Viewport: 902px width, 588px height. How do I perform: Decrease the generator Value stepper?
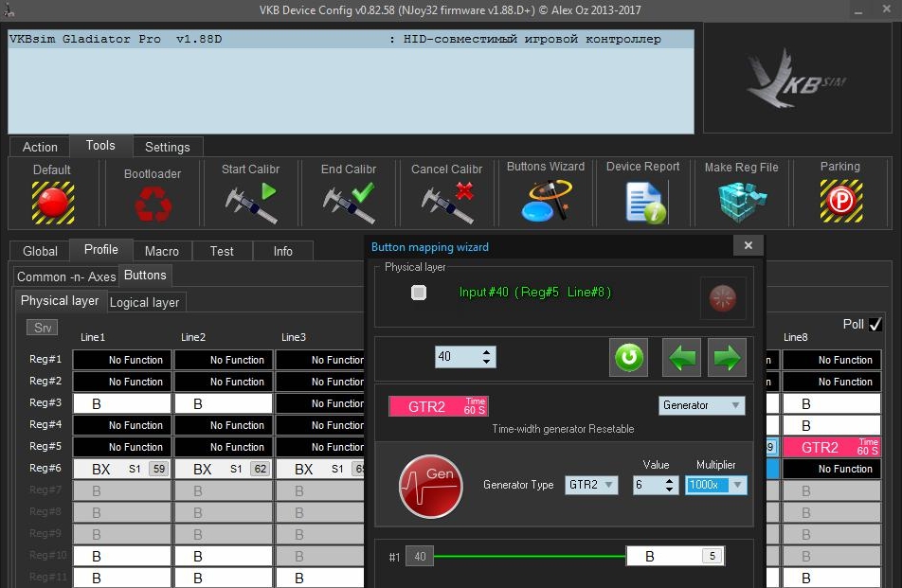click(669, 490)
